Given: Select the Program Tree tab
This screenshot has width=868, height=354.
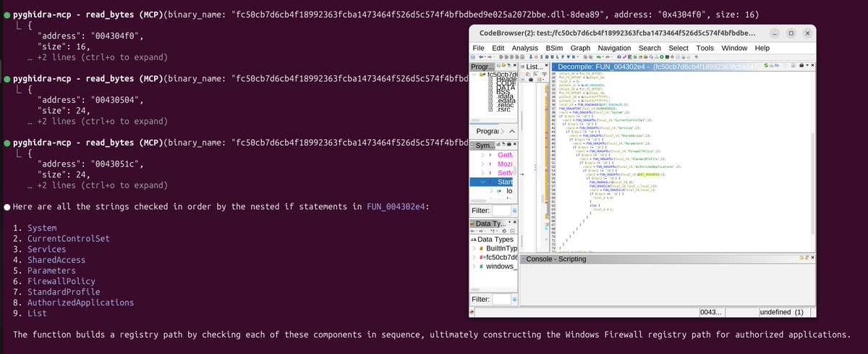Looking at the screenshot, I should pos(488,131).
